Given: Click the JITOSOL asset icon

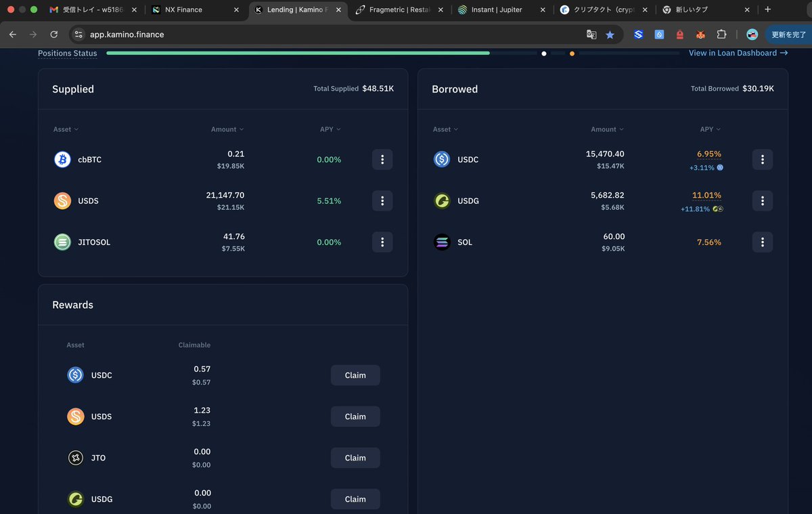Looking at the screenshot, I should [x=62, y=242].
